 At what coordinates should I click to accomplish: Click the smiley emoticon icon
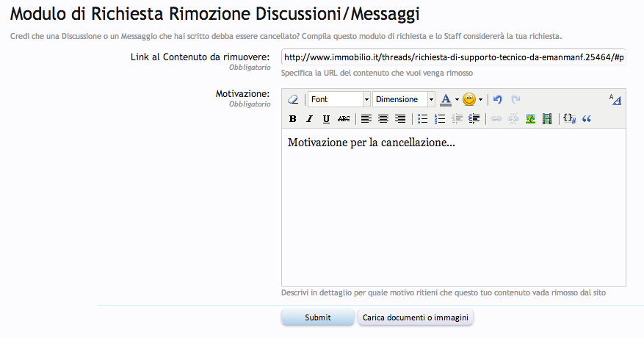[x=469, y=99]
